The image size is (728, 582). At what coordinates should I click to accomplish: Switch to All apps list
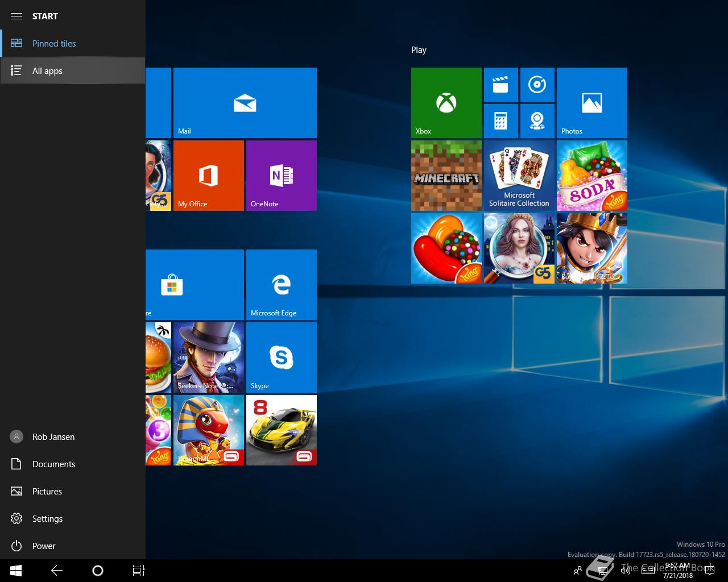coord(73,70)
